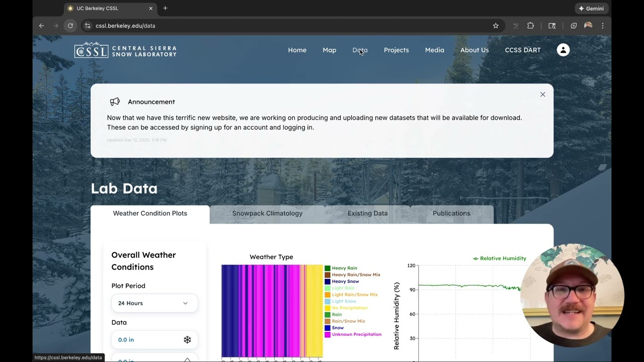Click the Announcement megaphone icon

click(x=115, y=102)
